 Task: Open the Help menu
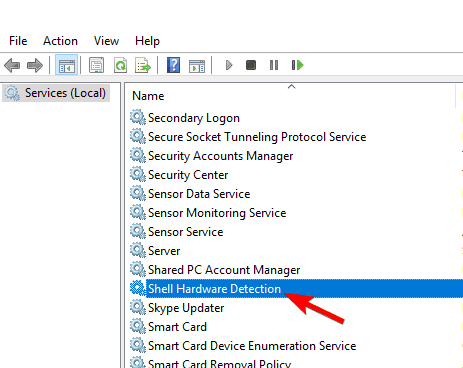tap(147, 41)
